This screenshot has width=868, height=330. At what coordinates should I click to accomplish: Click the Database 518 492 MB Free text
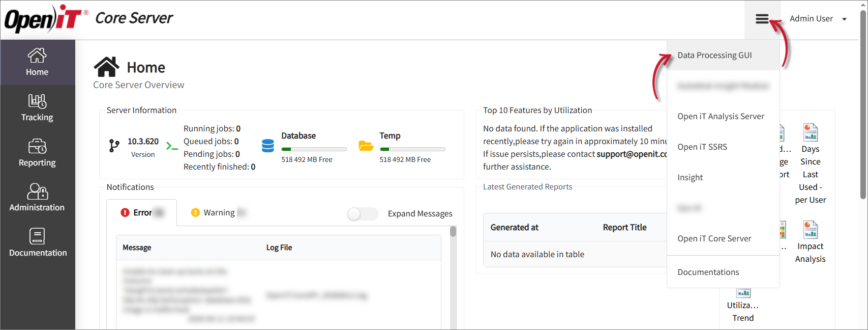[x=307, y=159]
